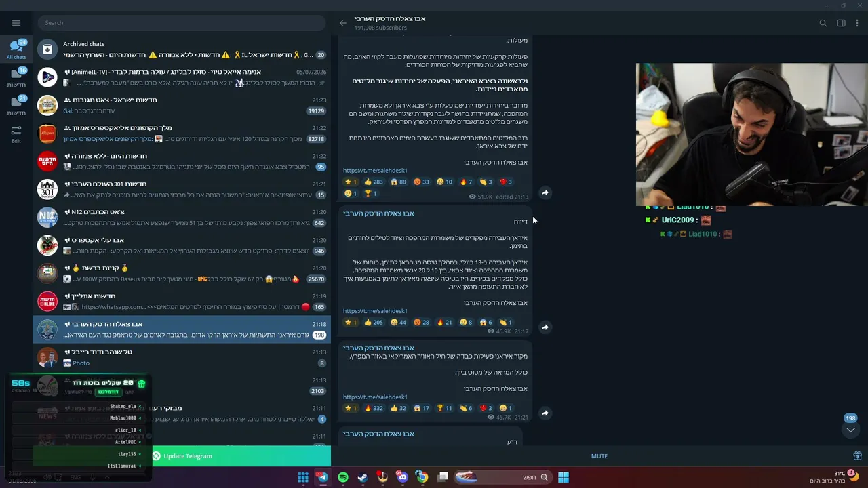Open the אבו עלי אקספרס channel
Image resolution: width=868 pixels, height=488 pixels.
[182, 245]
